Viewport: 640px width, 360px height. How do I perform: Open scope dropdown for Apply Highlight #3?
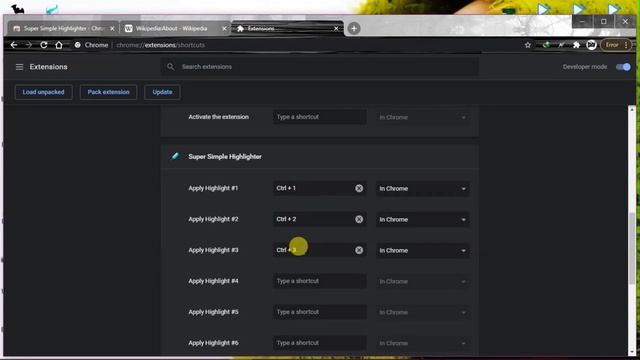pos(422,251)
